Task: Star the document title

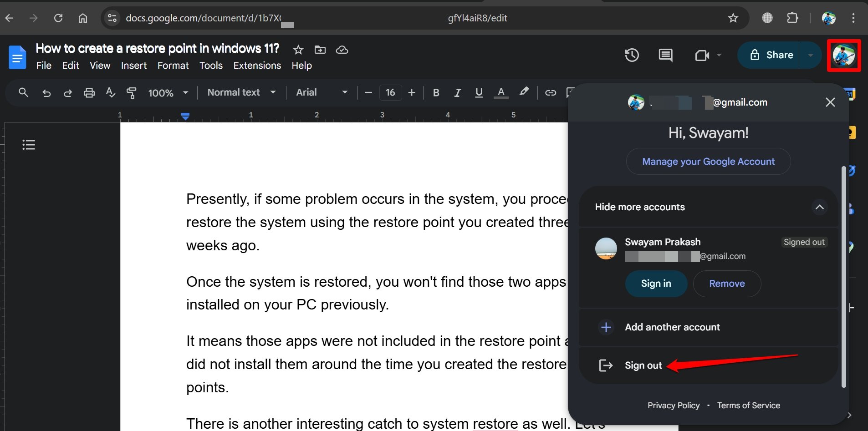Action: [x=298, y=50]
